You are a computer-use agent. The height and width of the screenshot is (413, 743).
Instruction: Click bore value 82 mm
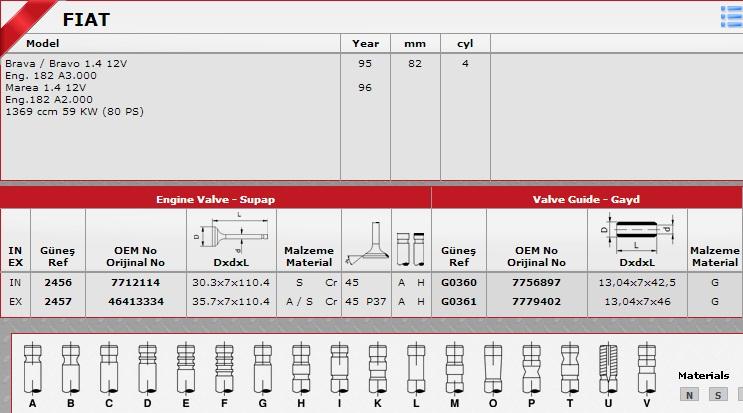point(415,63)
